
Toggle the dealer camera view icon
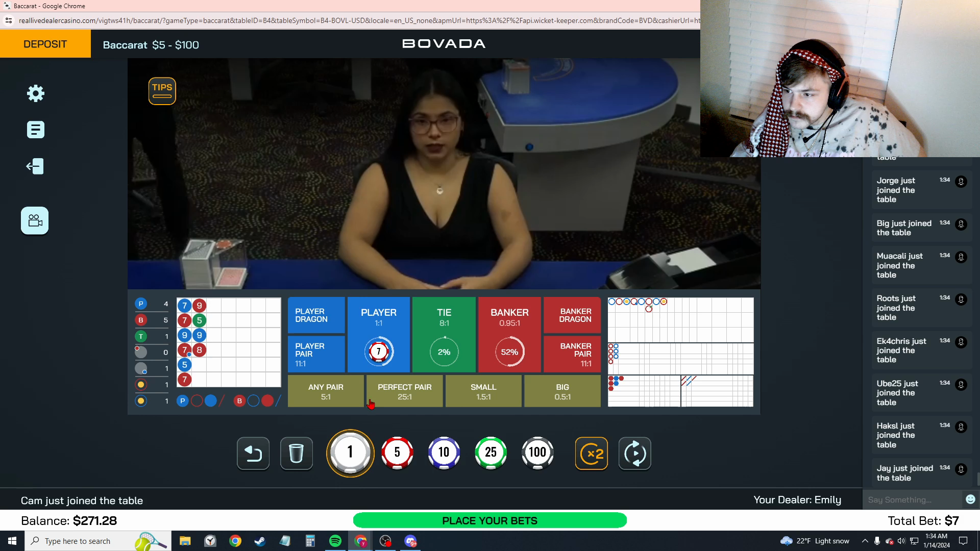click(x=35, y=220)
